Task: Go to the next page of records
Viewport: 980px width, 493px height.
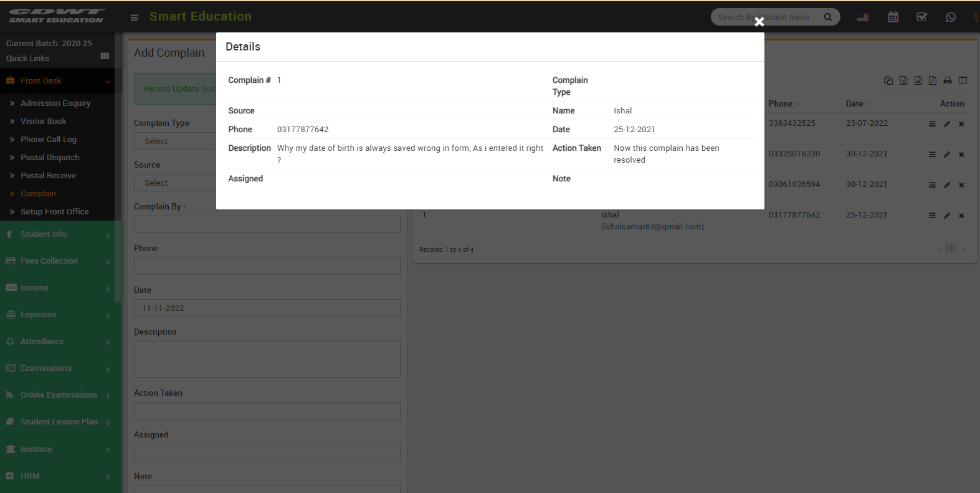Action: pos(964,249)
